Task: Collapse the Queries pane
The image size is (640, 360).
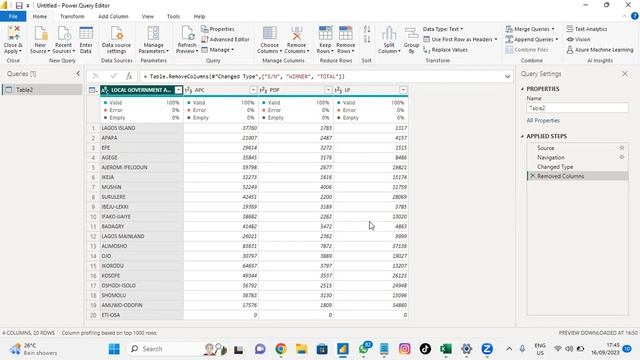Action: 78,73
